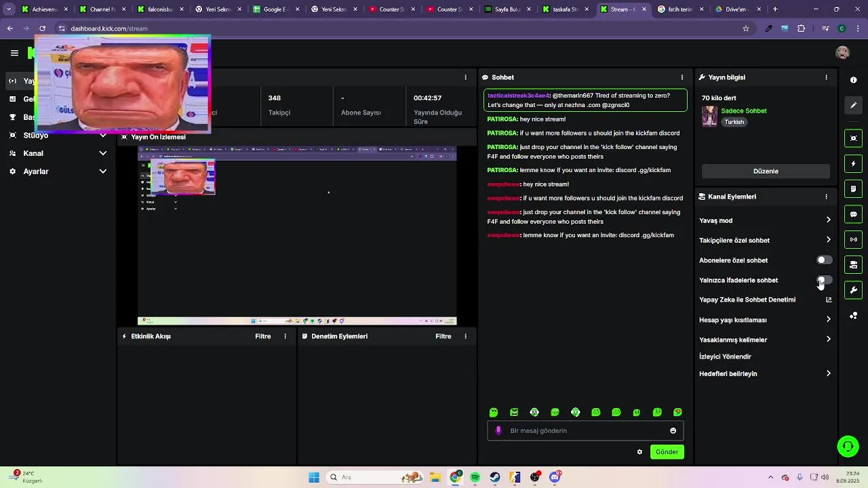Switch to the Google E browser tab
868x488 pixels.
tap(275, 9)
